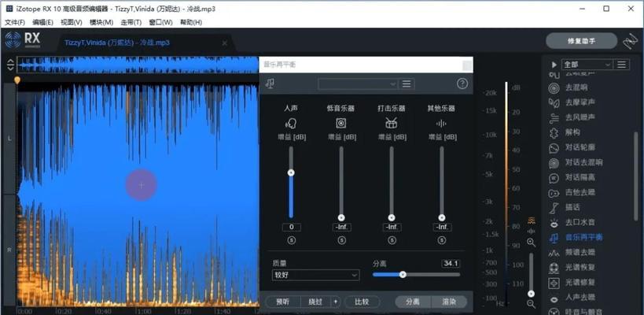644x315 pixels.
Task: Toggle the orange spectrogram view icon
Action: [x=532, y=220]
